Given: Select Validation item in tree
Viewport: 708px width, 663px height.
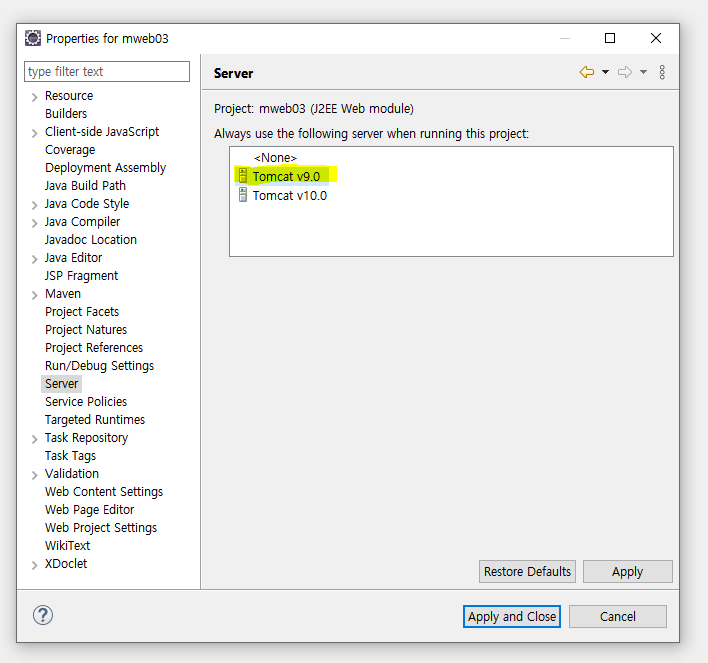Looking at the screenshot, I should tap(72, 474).
